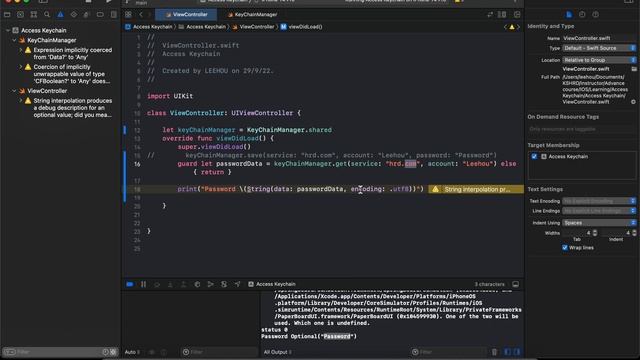Image resolution: width=640 pixels, height=360 pixels.
Task: Add a new editor pane
Action: click(517, 15)
